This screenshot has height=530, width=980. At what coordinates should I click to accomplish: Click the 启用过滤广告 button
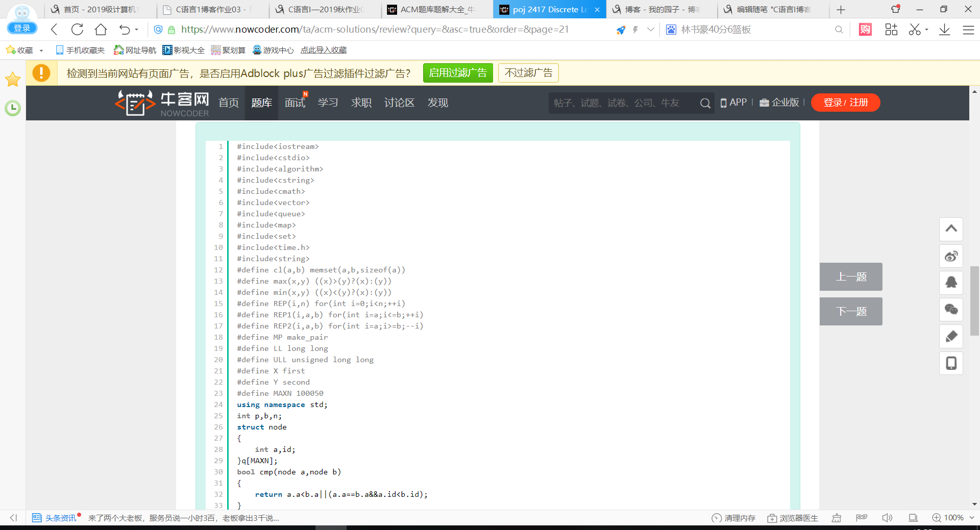pos(458,73)
